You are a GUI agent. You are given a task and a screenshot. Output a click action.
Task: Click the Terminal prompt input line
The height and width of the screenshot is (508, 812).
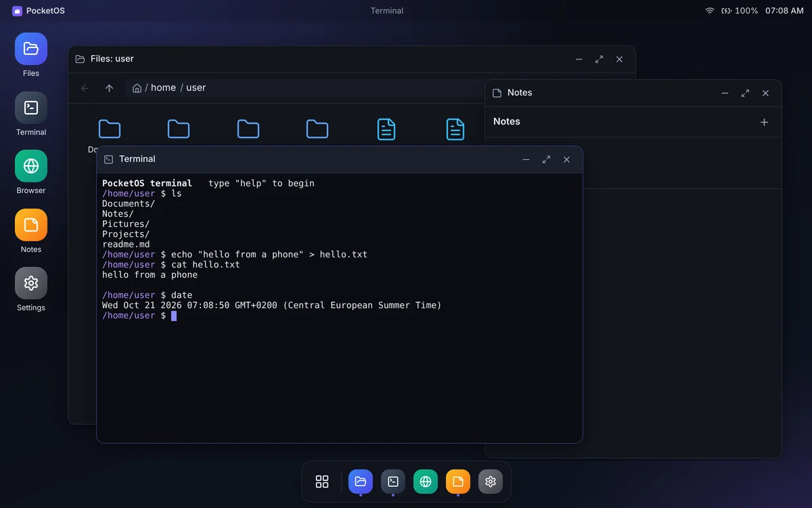[x=339, y=316]
